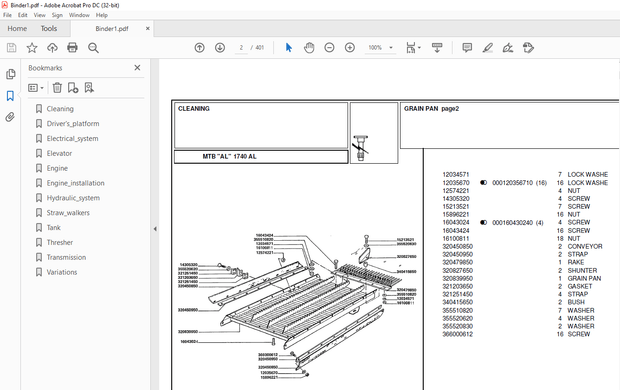Open the Help menu
The width and height of the screenshot is (620, 390).
tap(102, 15)
